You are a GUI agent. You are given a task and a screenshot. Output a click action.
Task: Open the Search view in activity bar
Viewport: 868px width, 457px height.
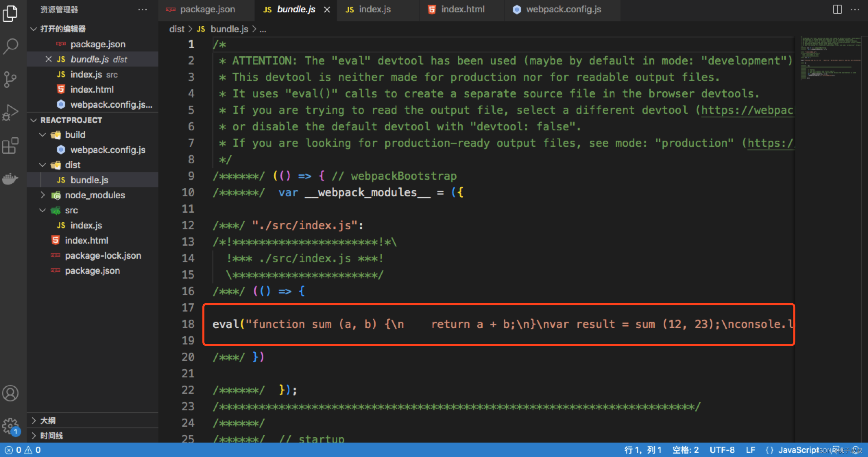(x=10, y=46)
